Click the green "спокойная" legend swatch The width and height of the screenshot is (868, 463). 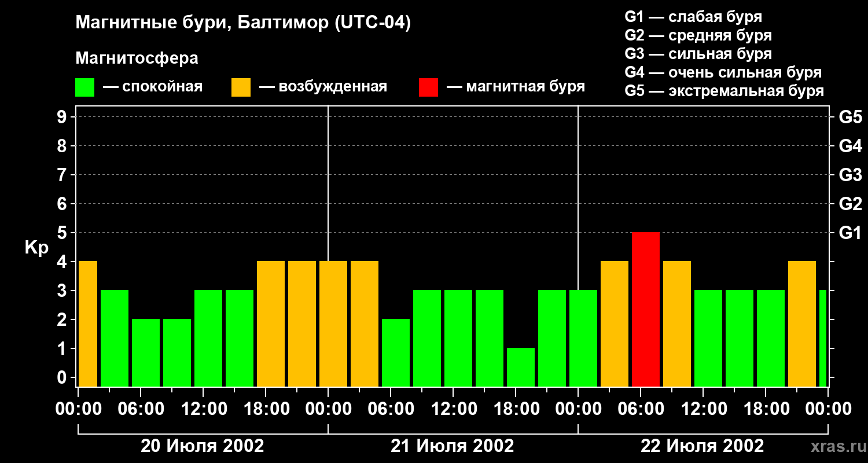coord(84,87)
